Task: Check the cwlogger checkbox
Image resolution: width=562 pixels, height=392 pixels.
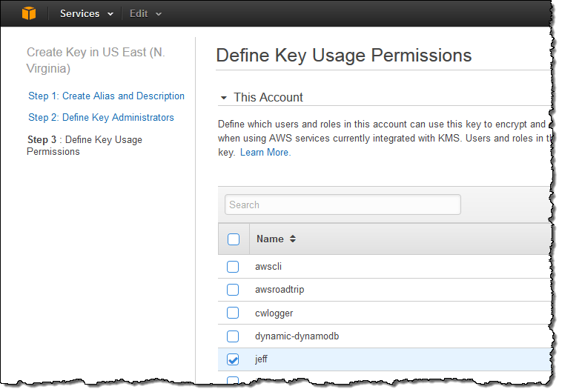Action: point(233,313)
